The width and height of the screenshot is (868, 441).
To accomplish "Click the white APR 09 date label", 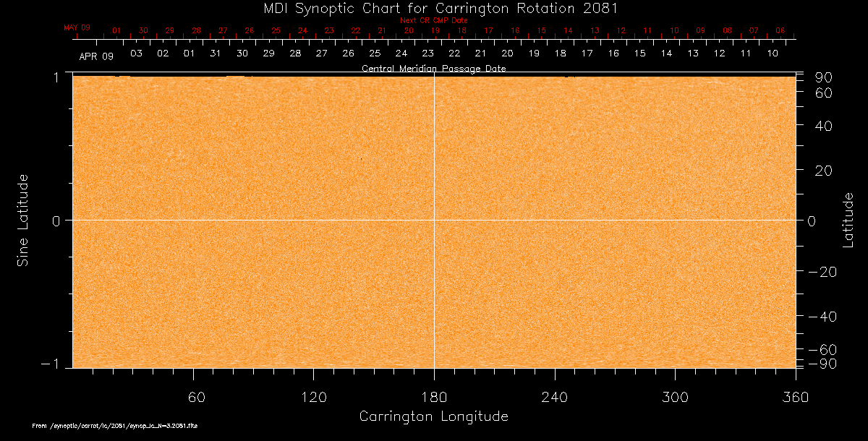I will point(96,56).
